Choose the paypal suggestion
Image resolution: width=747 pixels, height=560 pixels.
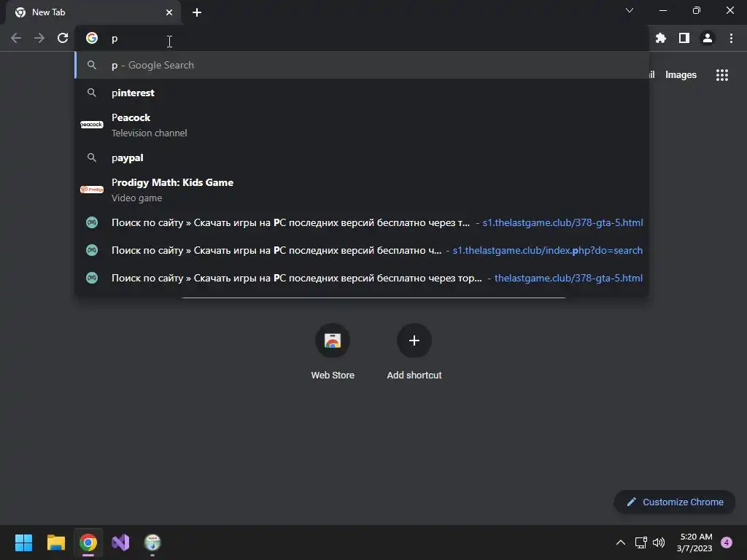tap(362, 157)
